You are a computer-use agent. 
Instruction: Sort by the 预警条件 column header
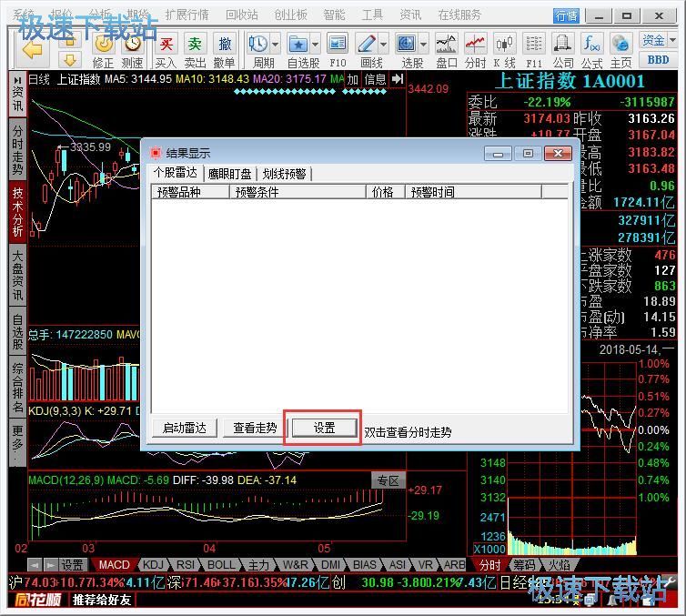click(298, 192)
